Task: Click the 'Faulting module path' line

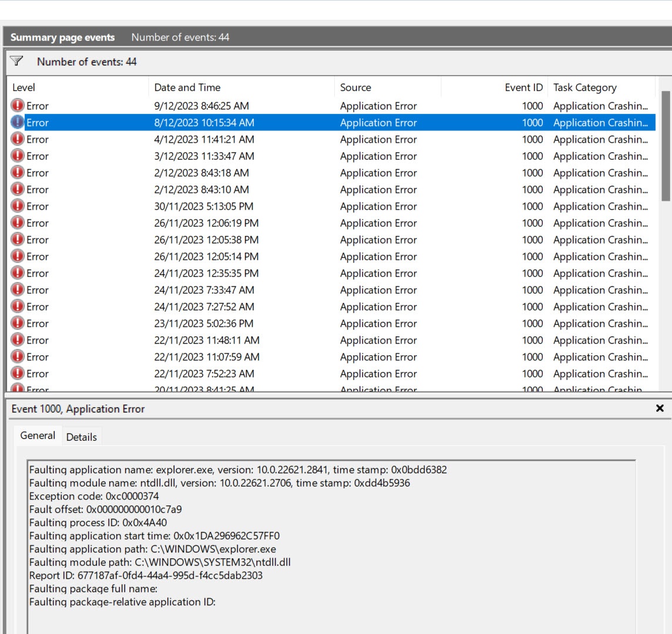Action: click(160, 562)
